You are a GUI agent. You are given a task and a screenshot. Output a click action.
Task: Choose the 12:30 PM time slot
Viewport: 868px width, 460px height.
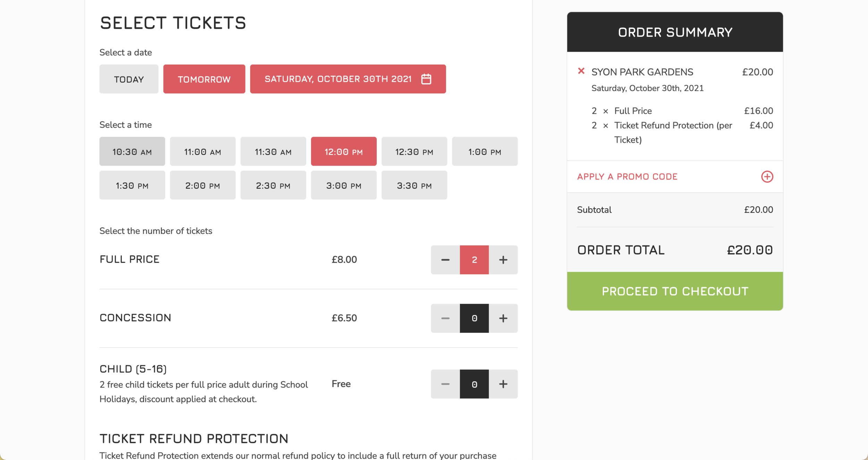pos(414,152)
